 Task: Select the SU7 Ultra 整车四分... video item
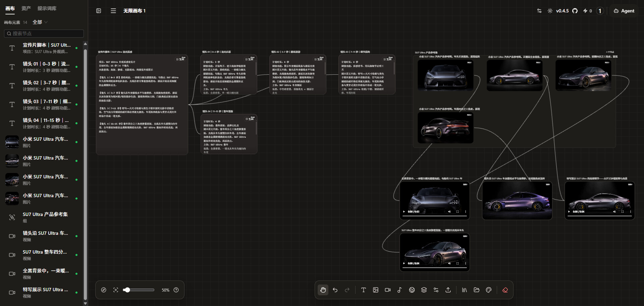(42, 255)
